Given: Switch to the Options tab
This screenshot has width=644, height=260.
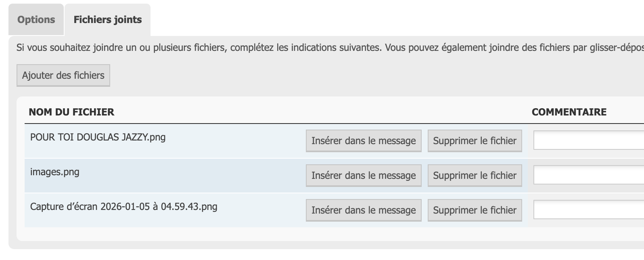Looking at the screenshot, I should (x=36, y=20).
